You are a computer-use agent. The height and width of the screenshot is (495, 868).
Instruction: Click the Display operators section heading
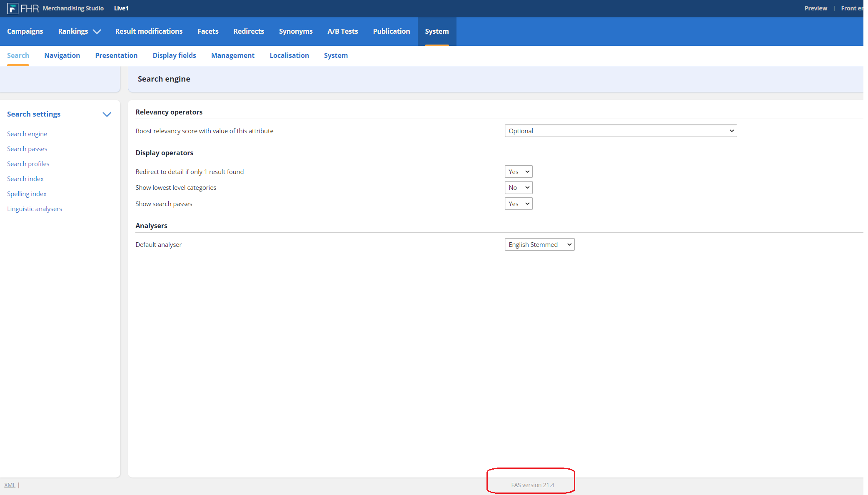coord(164,153)
